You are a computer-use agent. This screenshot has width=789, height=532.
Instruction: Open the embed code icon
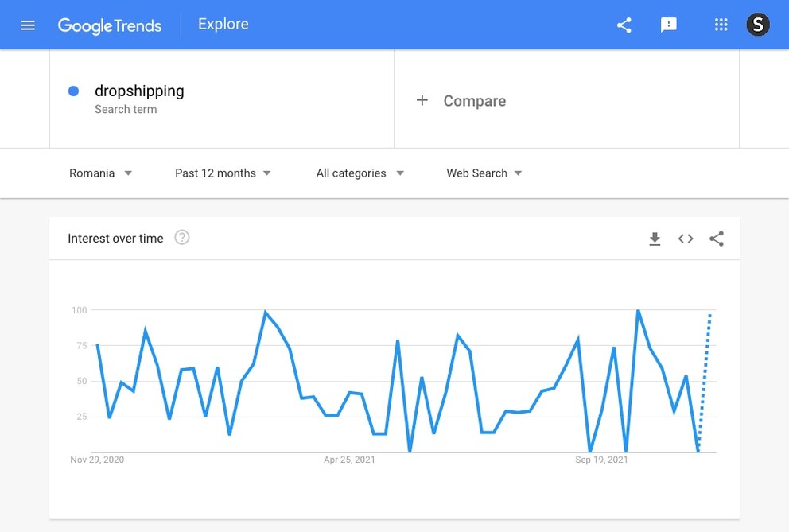click(686, 239)
